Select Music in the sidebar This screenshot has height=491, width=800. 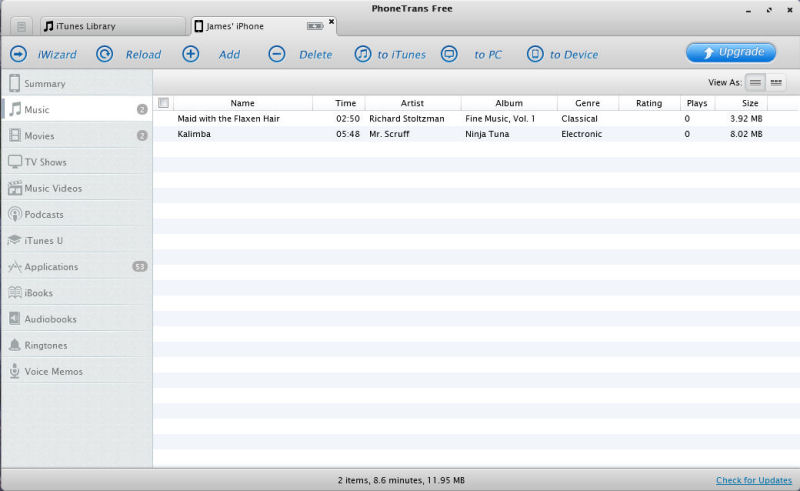(x=77, y=109)
